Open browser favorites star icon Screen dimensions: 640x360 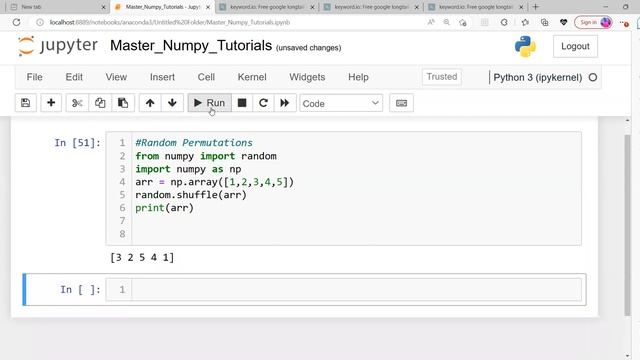point(525,22)
